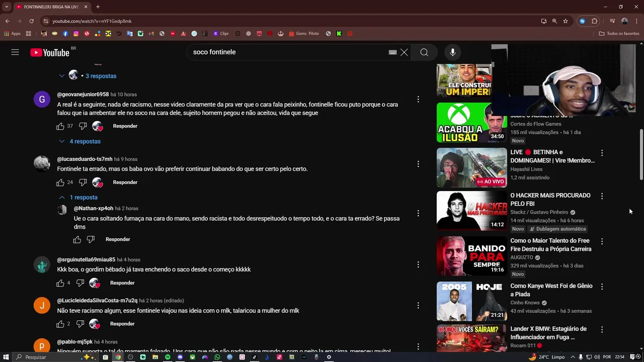Run the search with magnifier button

(x=424, y=52)
